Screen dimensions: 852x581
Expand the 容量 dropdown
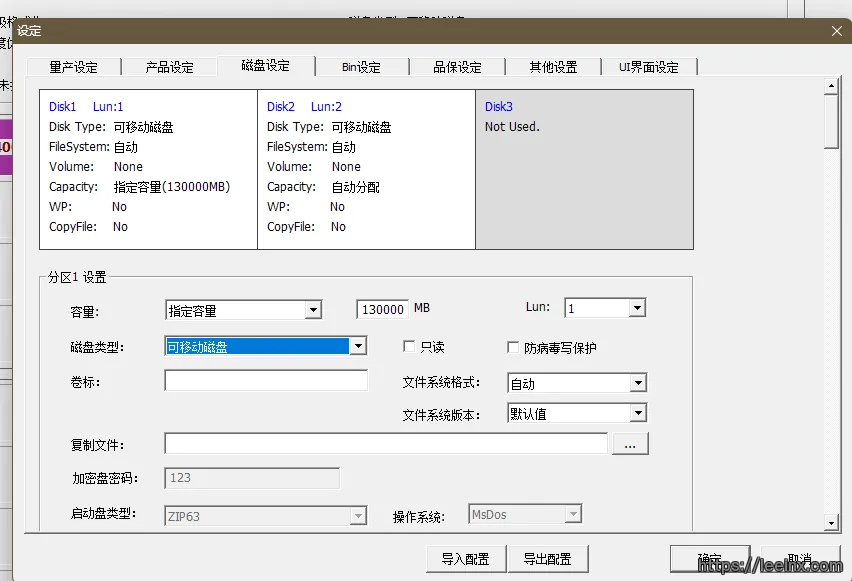[x=313, y=310]
